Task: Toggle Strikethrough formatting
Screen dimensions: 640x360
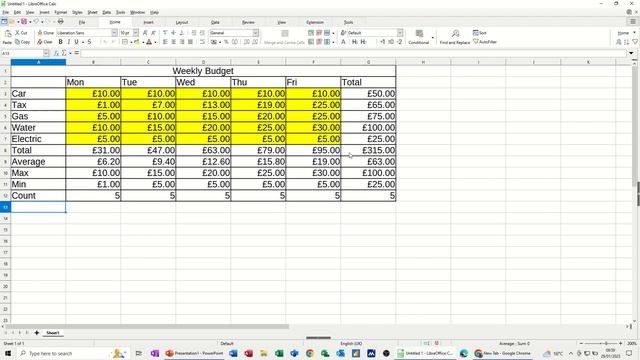Action: [89, 42]
